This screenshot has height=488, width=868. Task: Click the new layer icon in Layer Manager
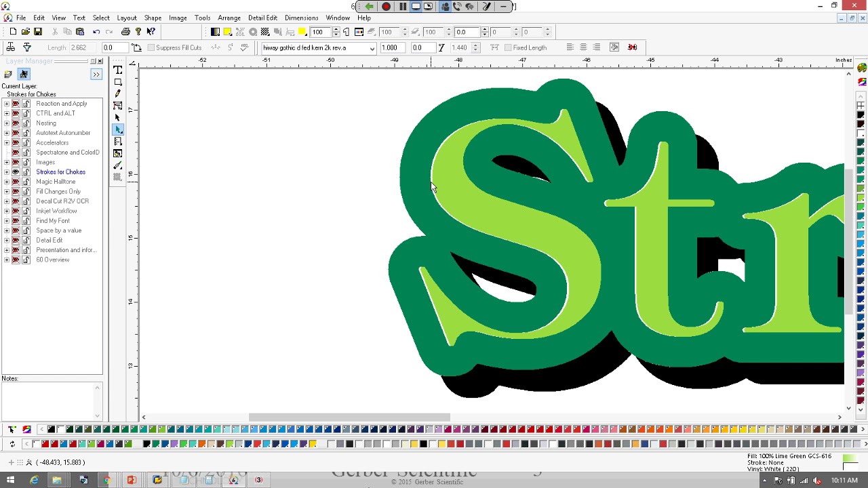click(x=8, y=74)
